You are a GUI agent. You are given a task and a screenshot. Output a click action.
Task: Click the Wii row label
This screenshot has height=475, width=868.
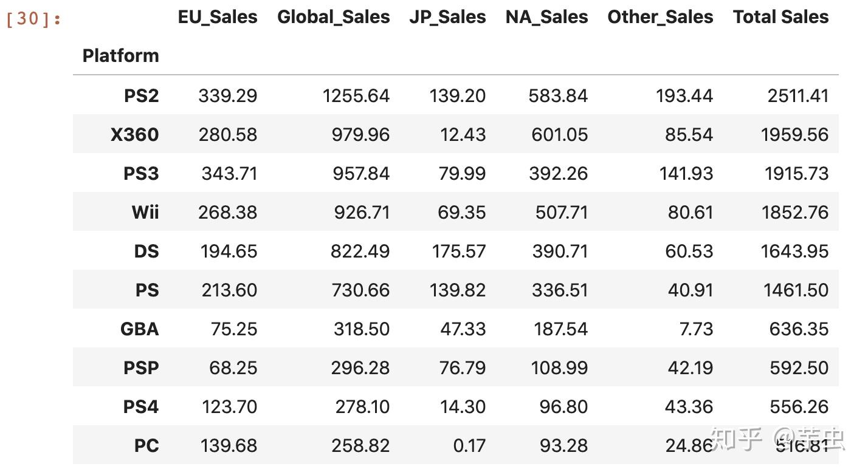point(145,213)
